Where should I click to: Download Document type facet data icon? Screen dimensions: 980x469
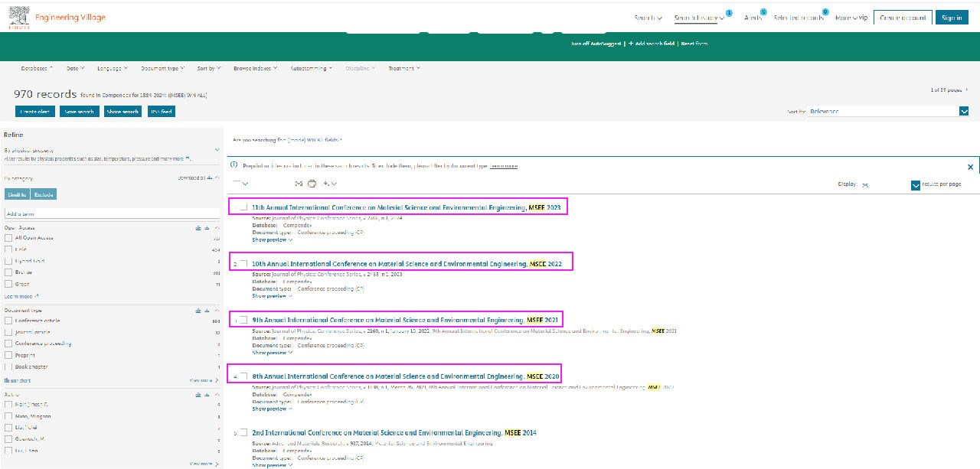[207, 311]
